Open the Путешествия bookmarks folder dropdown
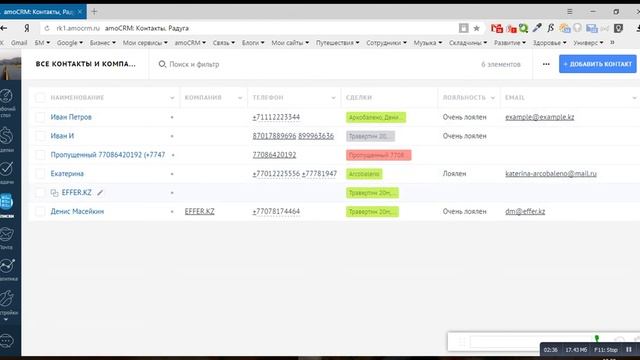 338,42
